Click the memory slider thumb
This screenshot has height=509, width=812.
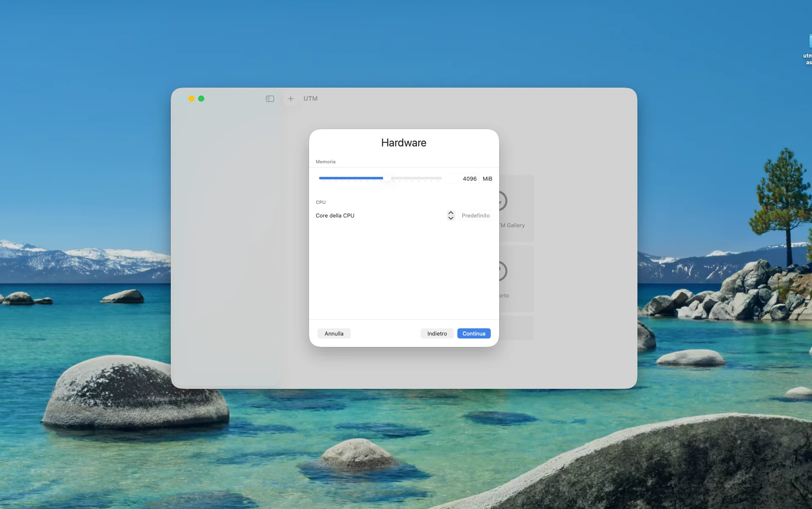pos(387,178)
